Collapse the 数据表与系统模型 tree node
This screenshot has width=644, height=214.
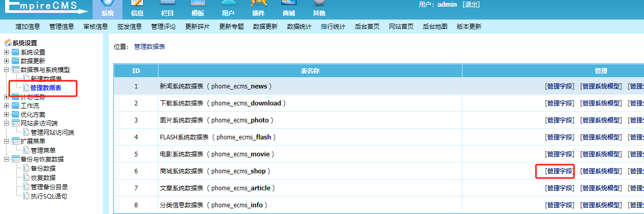coord(6,69)
